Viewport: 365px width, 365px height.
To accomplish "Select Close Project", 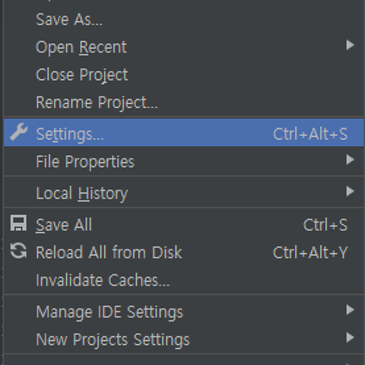I will click(x=184, y=75).
